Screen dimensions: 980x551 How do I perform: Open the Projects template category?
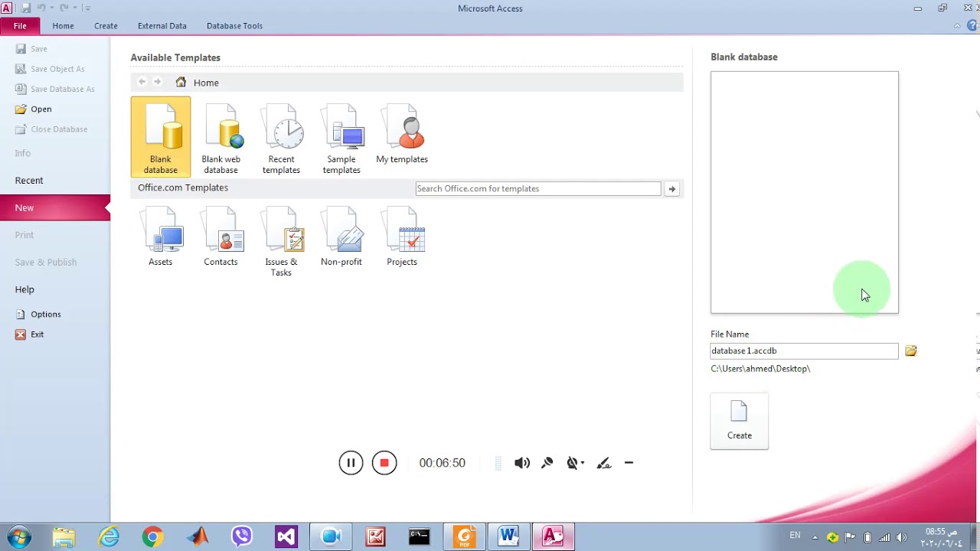tap(402, 236)
